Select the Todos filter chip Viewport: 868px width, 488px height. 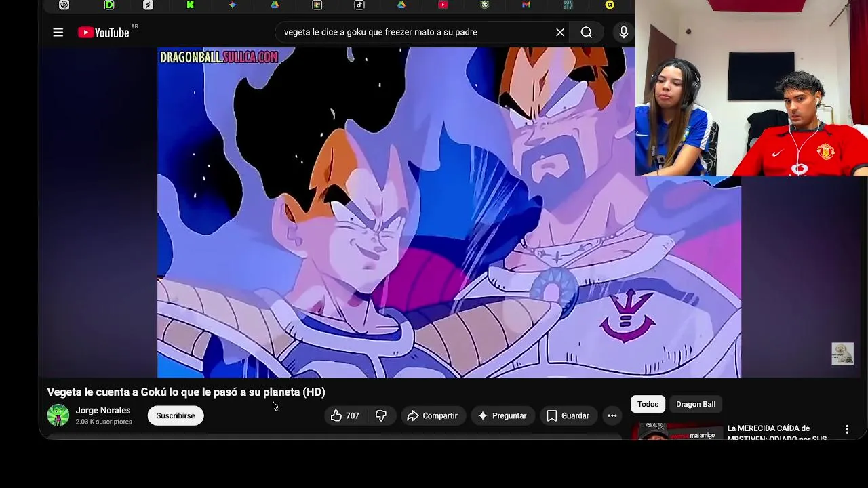pyautogui.click(x=648, y=404)
